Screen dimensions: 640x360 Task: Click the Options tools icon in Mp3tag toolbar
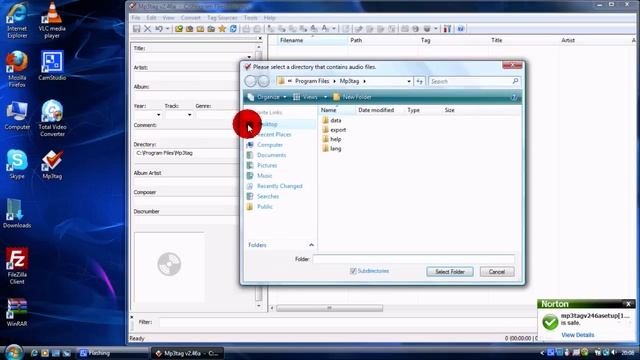click(x=447, y=29)
